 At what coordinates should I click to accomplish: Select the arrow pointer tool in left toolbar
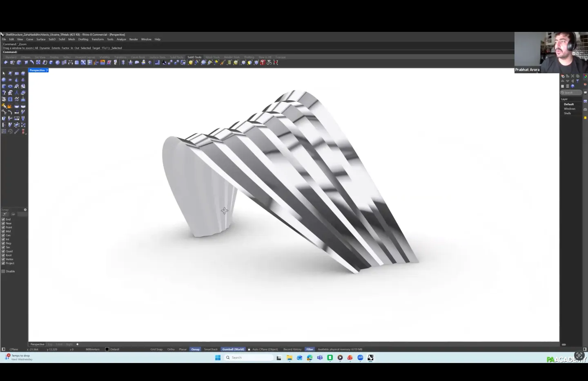pyautogui.click(x=4, y=74)
